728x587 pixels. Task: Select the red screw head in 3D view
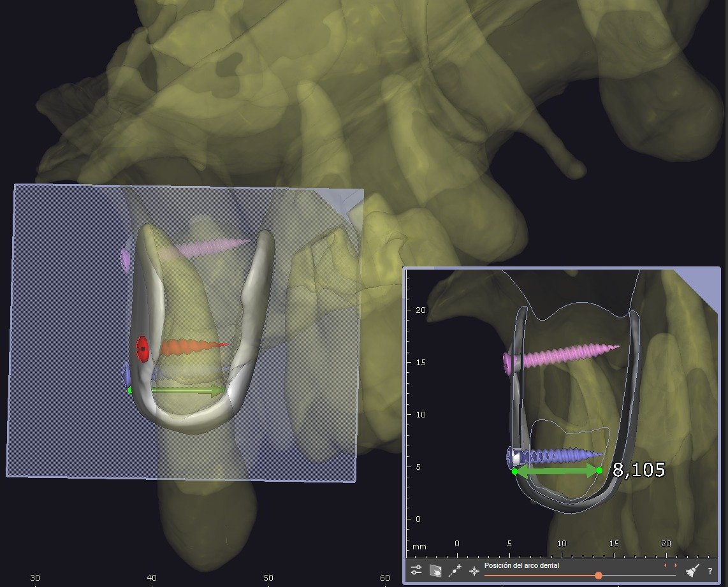pos(143,349)
